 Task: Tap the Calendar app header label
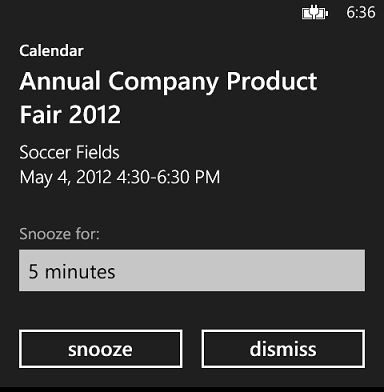51,51
